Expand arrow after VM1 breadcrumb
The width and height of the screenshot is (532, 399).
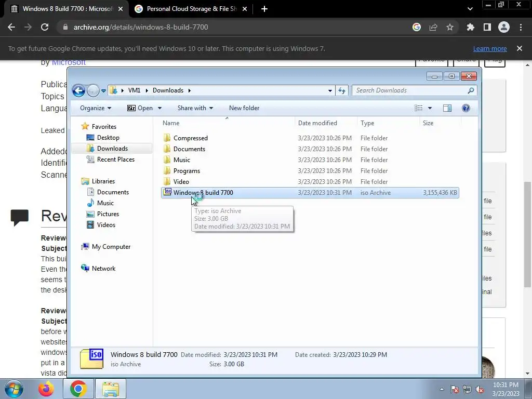click(x=147, y=90)
